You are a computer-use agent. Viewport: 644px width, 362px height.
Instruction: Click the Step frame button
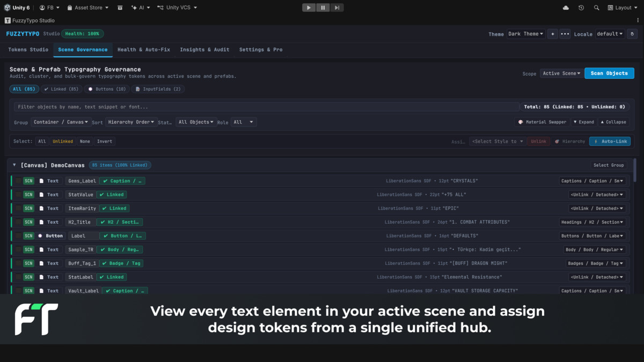(x=336, y=8)
